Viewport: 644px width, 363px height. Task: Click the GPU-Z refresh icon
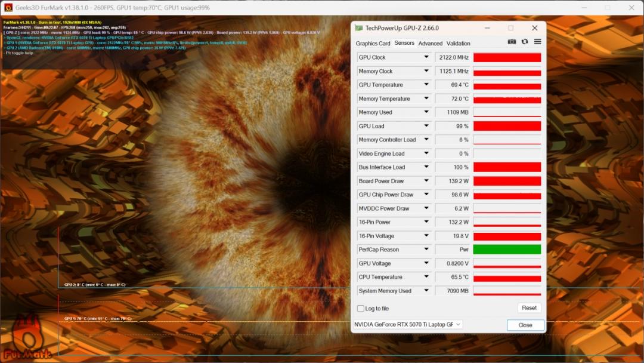525,42
